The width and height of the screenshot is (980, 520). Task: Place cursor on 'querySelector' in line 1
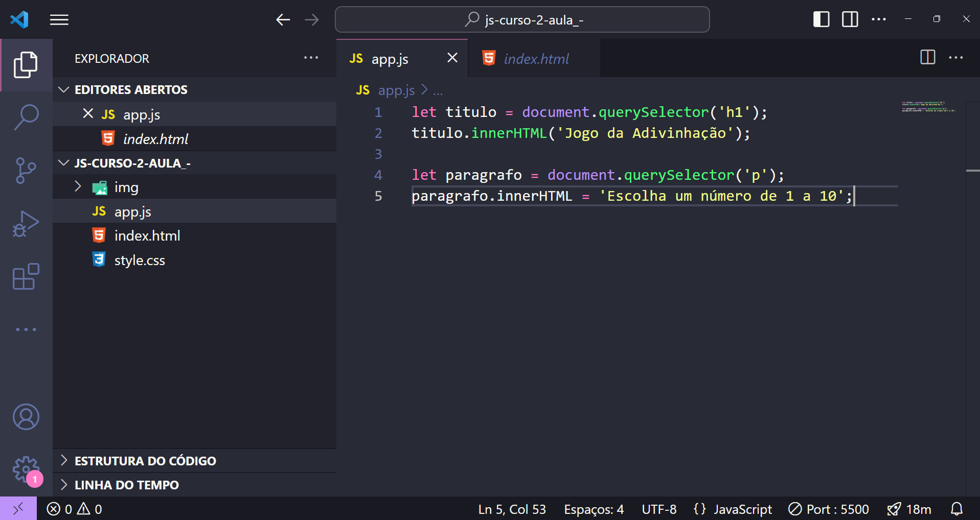[x=653, y=112]
